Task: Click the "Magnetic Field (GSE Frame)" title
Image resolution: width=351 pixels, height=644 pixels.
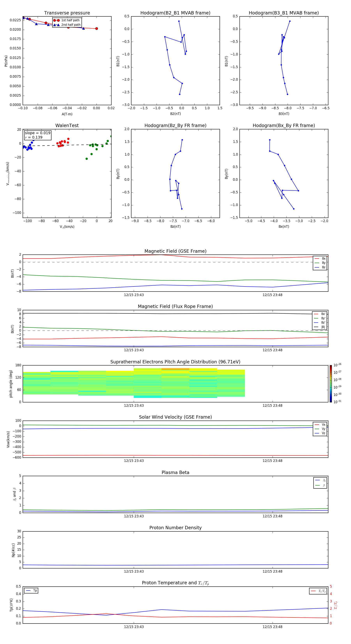Action: click(175, 251)
